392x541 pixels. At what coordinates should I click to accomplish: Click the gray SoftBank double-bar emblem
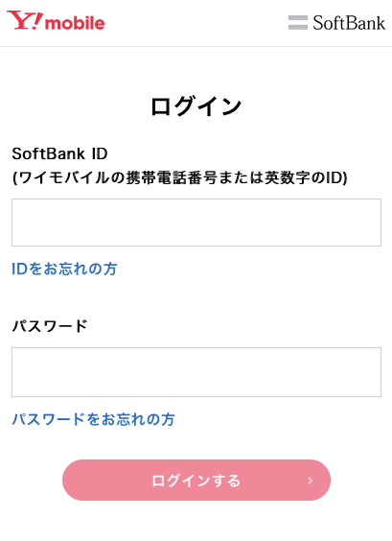pyautogui.click(x=298, y=23)
